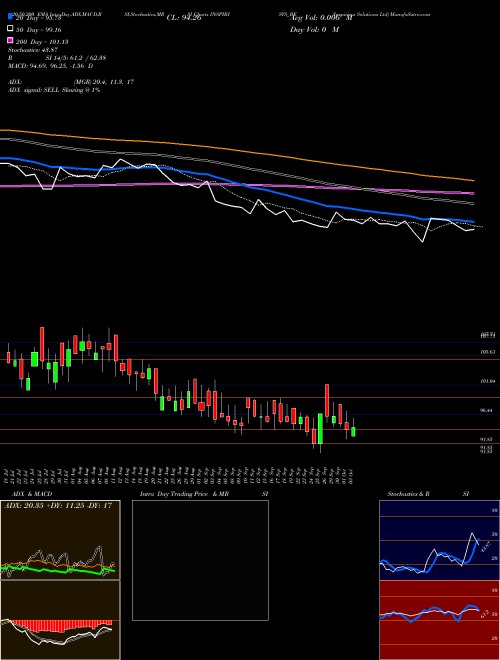
Task: Click the tall green candle near the chart low
Action: [x=320, y=428]
